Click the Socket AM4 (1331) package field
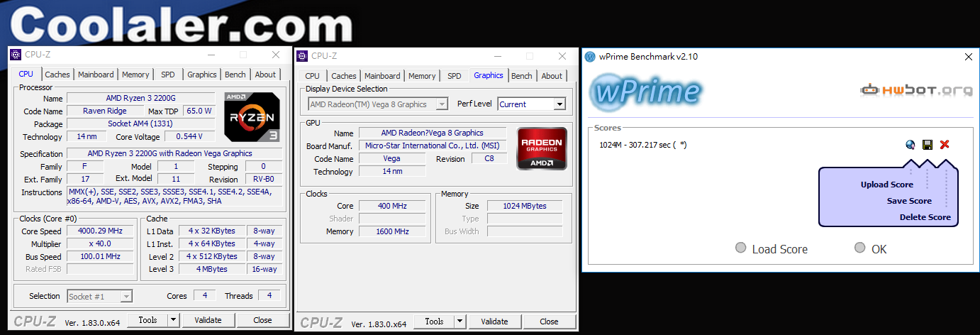Screen dimensions: 980x335 pyautogui.click(x=140, y=123)
